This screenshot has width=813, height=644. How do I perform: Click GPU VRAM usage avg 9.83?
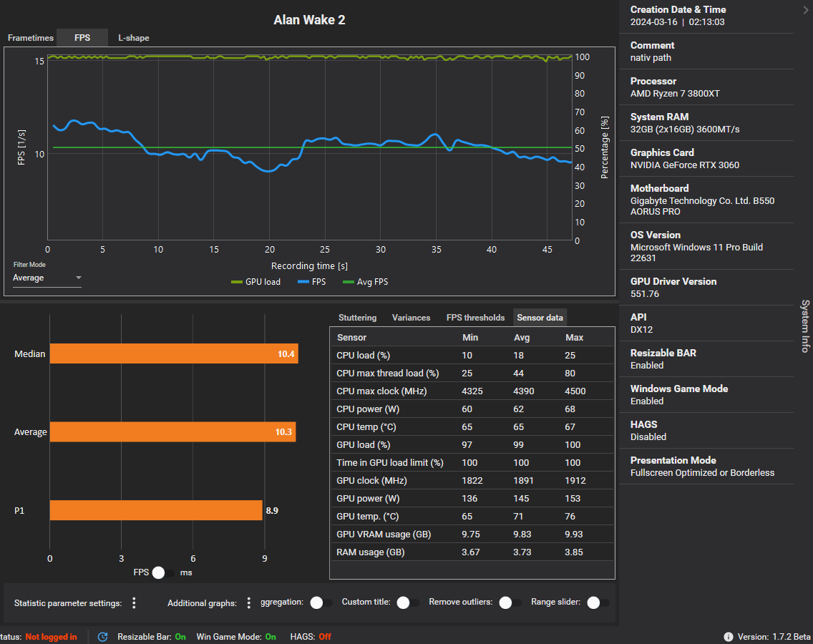coord(522,534)
